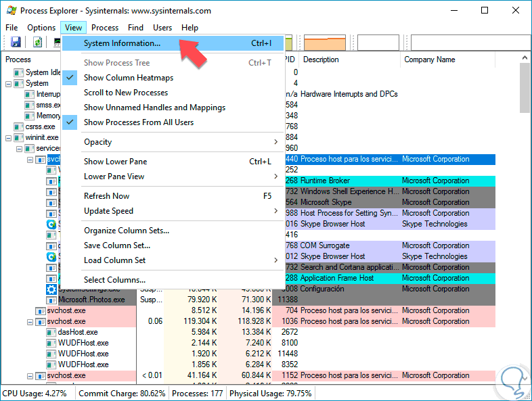
Task: Expand the Update Speed submenu
Action: click(173, 211)
